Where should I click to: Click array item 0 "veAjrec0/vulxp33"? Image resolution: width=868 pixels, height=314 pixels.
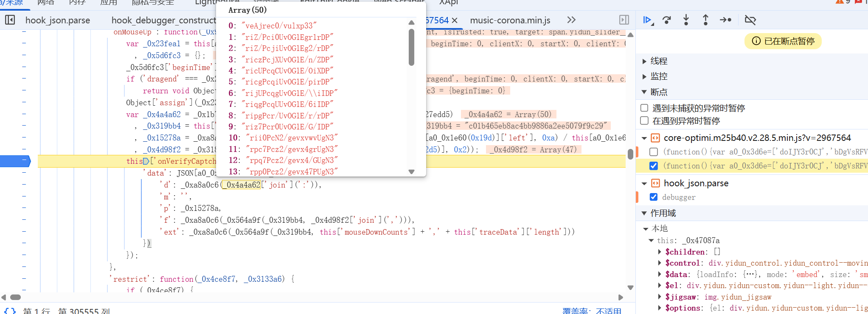coord(279,26)
